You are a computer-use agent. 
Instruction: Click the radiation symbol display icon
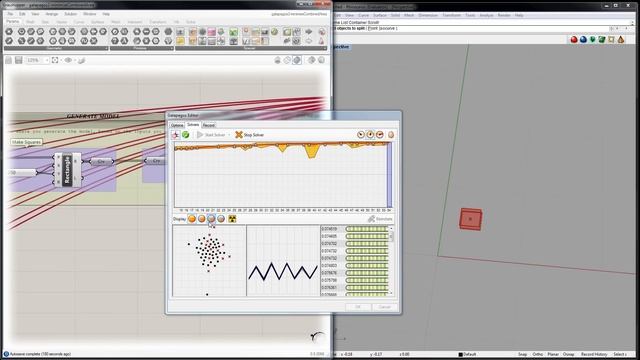pos(232,219)
